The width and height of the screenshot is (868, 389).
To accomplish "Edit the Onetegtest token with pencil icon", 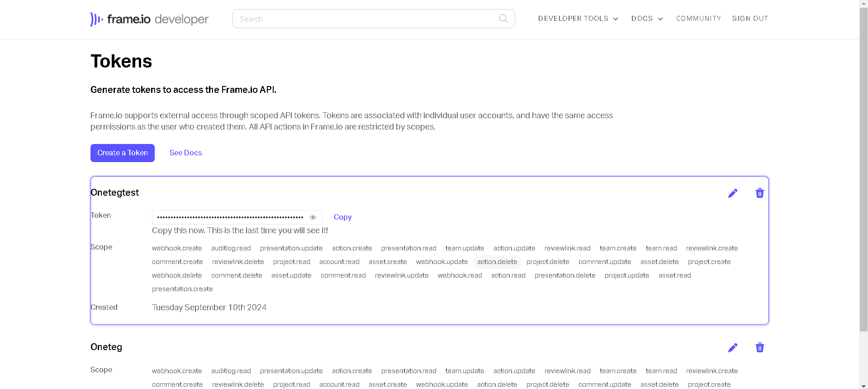I will pos(732,193).
